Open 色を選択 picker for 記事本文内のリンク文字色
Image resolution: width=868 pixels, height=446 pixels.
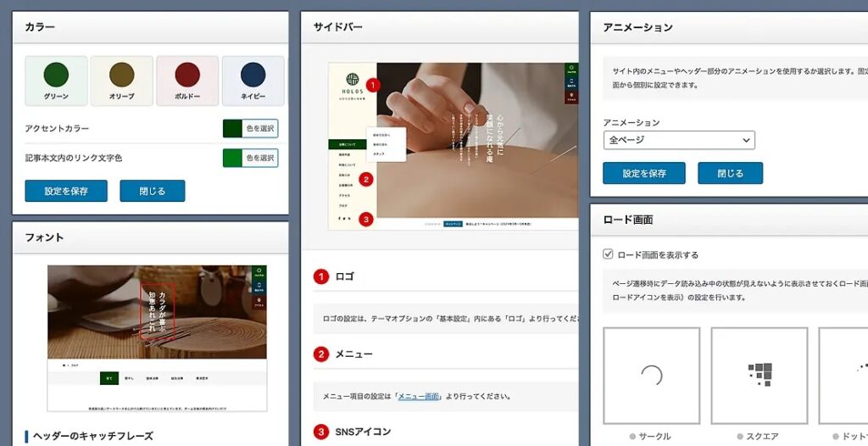coord(250,158)
